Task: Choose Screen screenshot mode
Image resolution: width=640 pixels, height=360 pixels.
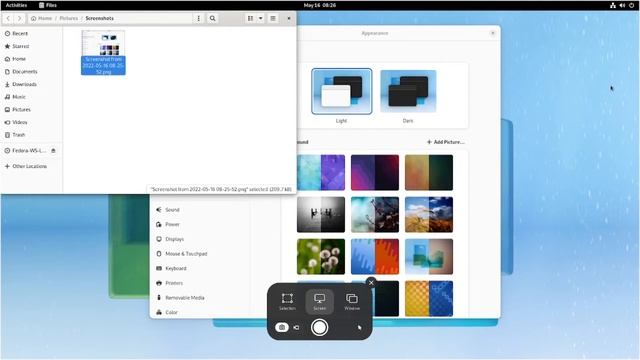Action: (x=320, y=302)
